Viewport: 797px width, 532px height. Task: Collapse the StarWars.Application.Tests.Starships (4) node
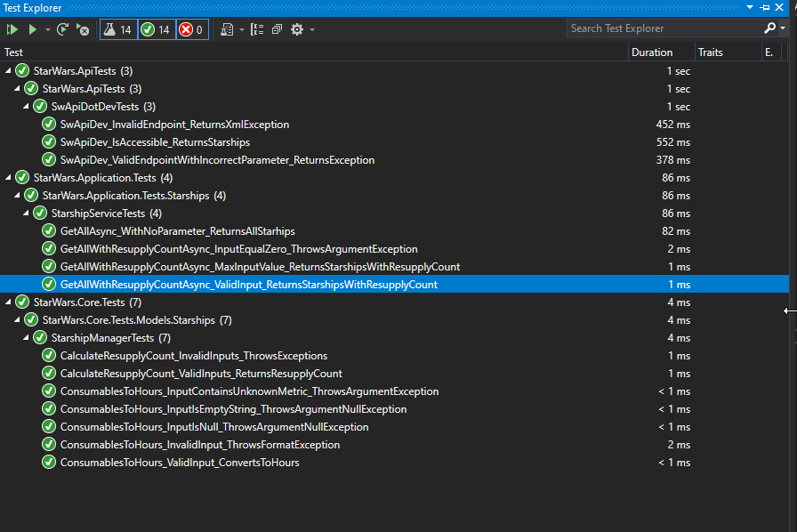point(17,196)
